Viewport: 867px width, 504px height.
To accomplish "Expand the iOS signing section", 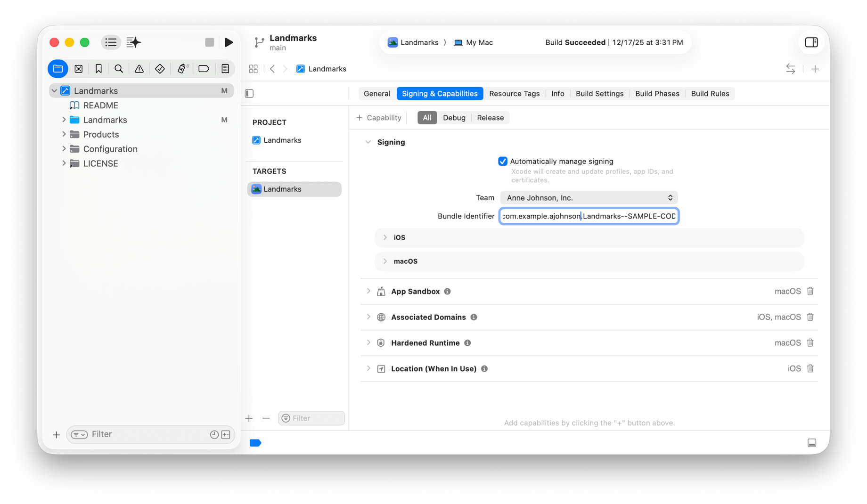I will point(385,237).
